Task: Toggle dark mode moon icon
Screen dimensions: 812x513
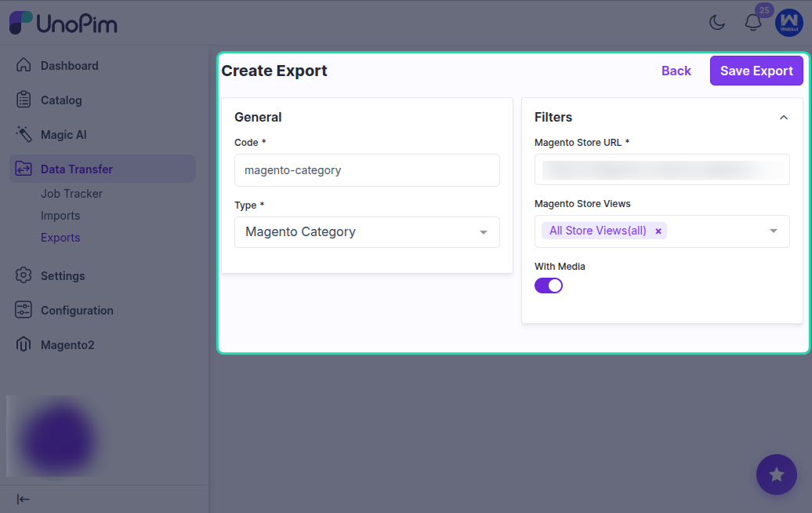Action: [716, 22]
